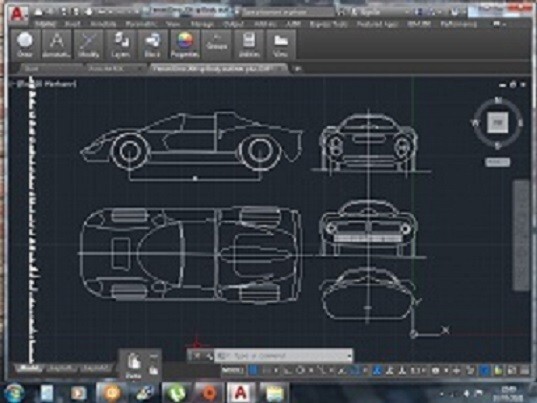Add a new drawing tab with plus button
Screen dimensions: 537x403
(298, 69)
